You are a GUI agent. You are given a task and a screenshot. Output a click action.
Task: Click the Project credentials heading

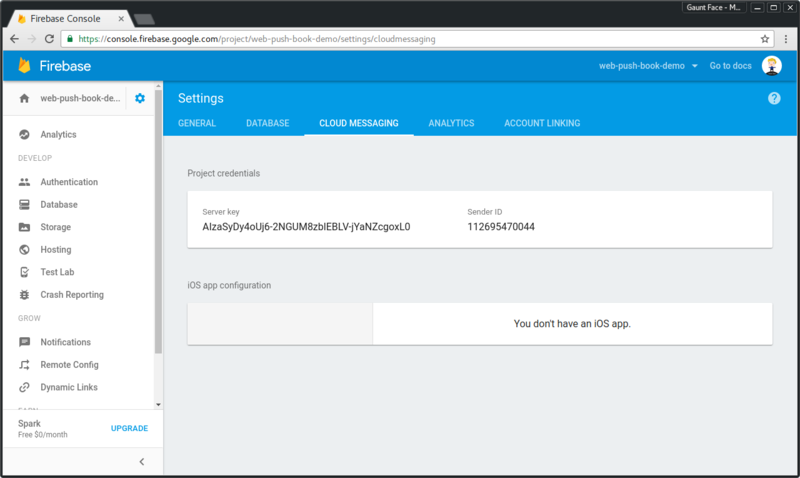[223, 173]
